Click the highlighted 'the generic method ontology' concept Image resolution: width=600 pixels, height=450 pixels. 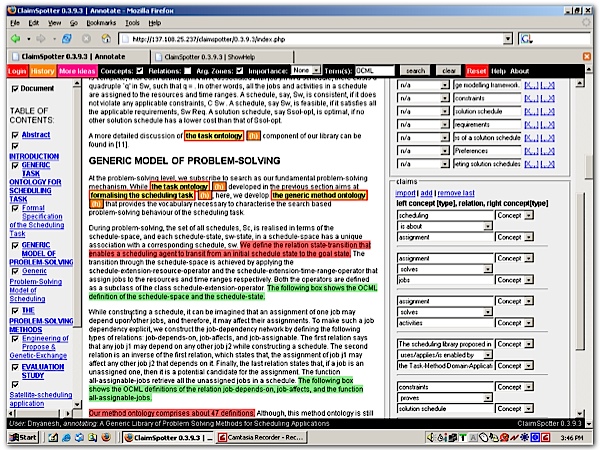click(x=319, y=195)
